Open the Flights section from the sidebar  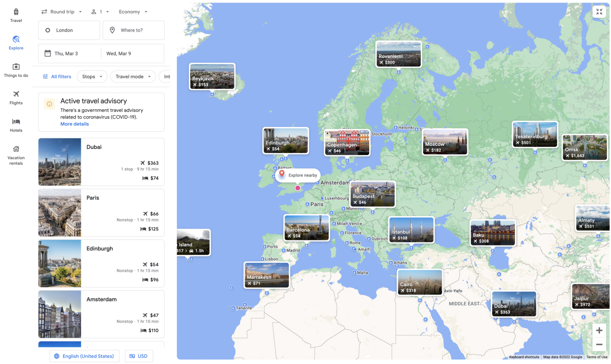(x=16, y=97)
